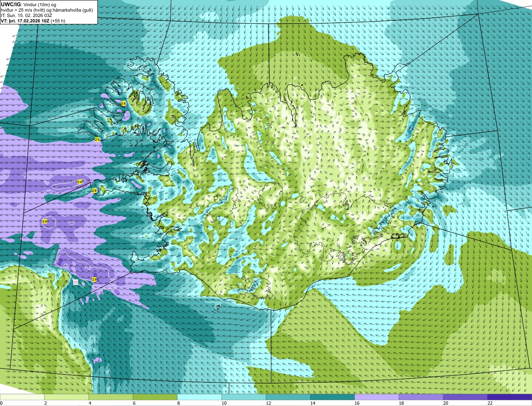Click the lavender 16–18 m/s legend swatch
Screen dimensions: 532x406
(x=377, y=397)
